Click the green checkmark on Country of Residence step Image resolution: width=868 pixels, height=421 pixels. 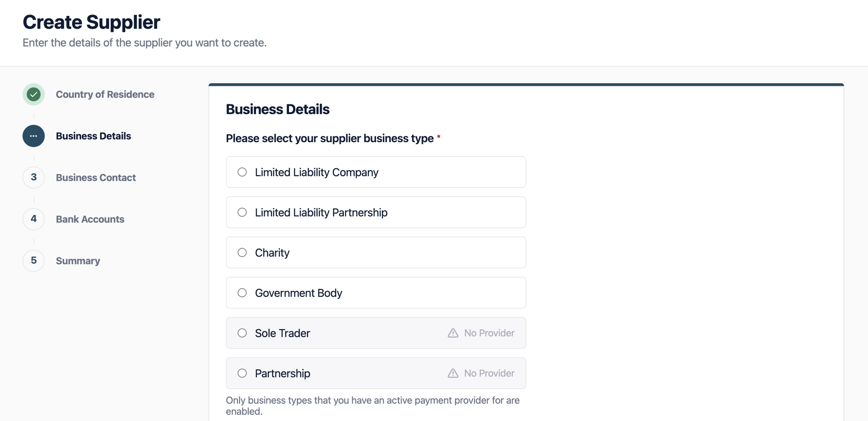point(34,94)
